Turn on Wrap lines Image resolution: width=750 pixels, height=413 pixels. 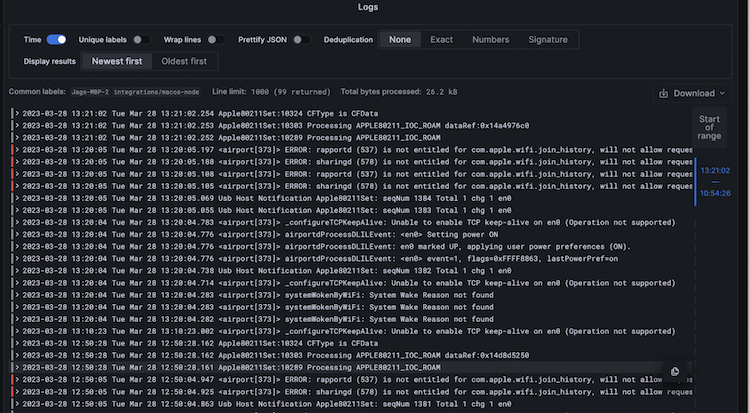pyautogui.click(x=218, y=40)
